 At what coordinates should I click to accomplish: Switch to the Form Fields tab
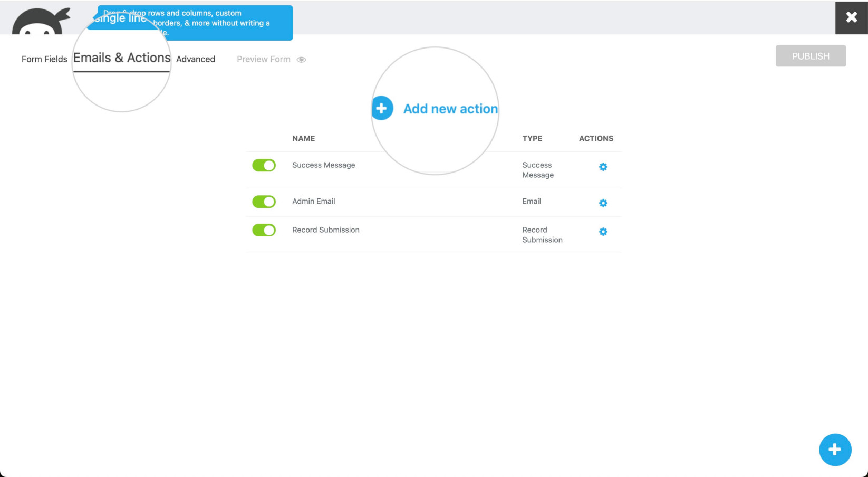click(x=44, y=59)
